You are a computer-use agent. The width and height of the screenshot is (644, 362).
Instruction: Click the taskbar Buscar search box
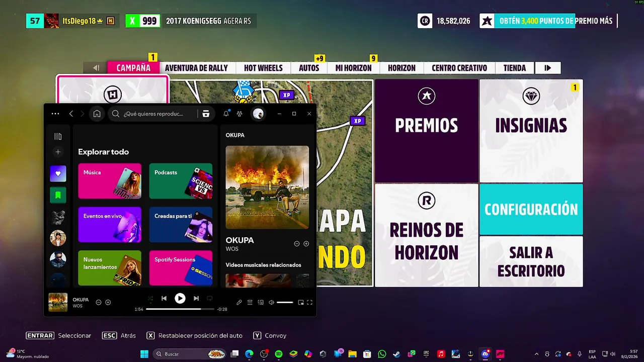tap(189, 354)
